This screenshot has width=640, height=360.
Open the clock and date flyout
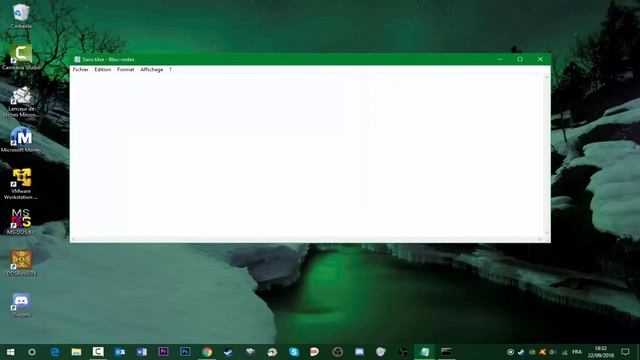600,352
